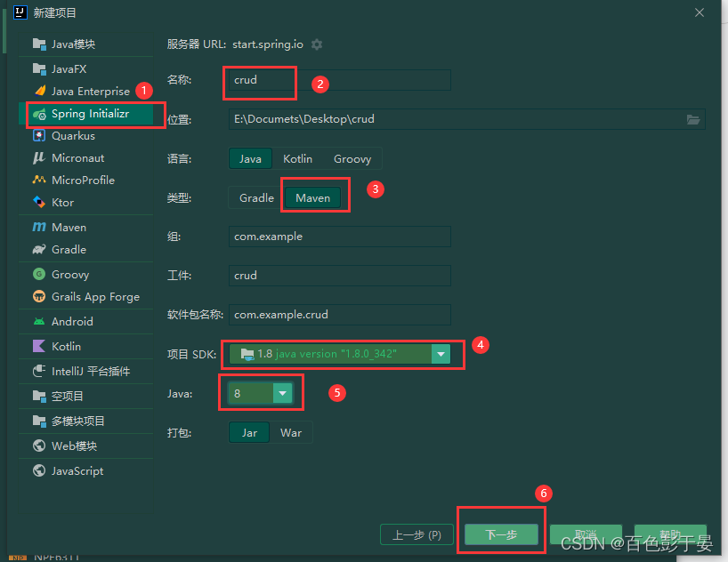Select MicroProfile label in list
The height and width of the screenshot is (562, 728).
(83, 180)
